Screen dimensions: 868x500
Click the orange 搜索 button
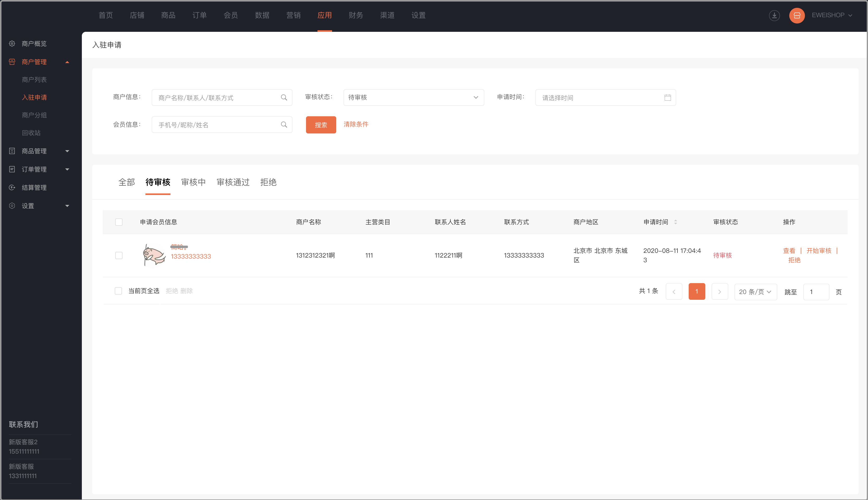[x=321, y=125]
